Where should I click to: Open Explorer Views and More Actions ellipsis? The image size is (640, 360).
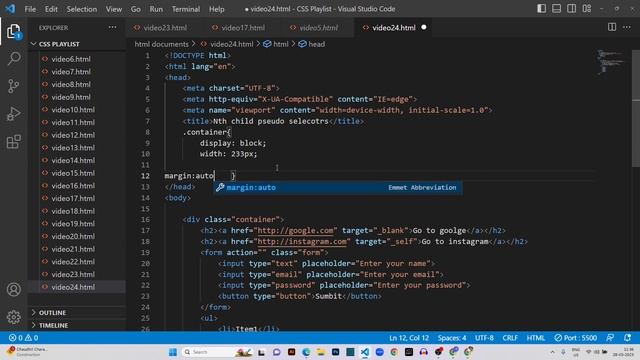pyautogui.click(x=112, y=27)
